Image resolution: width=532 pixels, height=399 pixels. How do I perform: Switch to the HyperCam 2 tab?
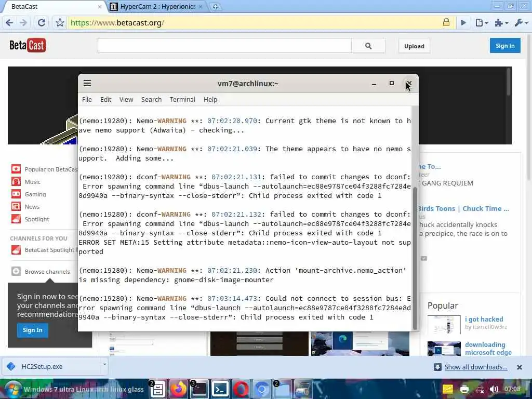coord(157,6)
